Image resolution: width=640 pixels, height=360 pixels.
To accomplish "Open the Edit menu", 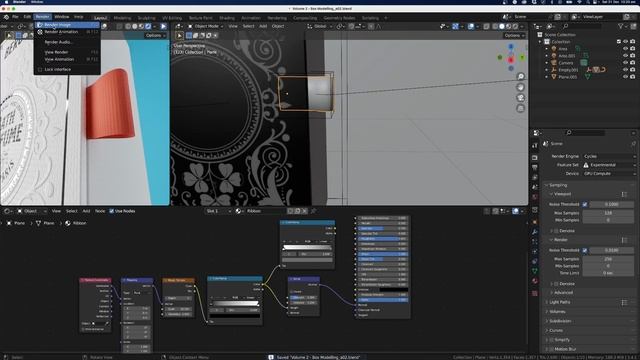I will (x=27, y=17).
